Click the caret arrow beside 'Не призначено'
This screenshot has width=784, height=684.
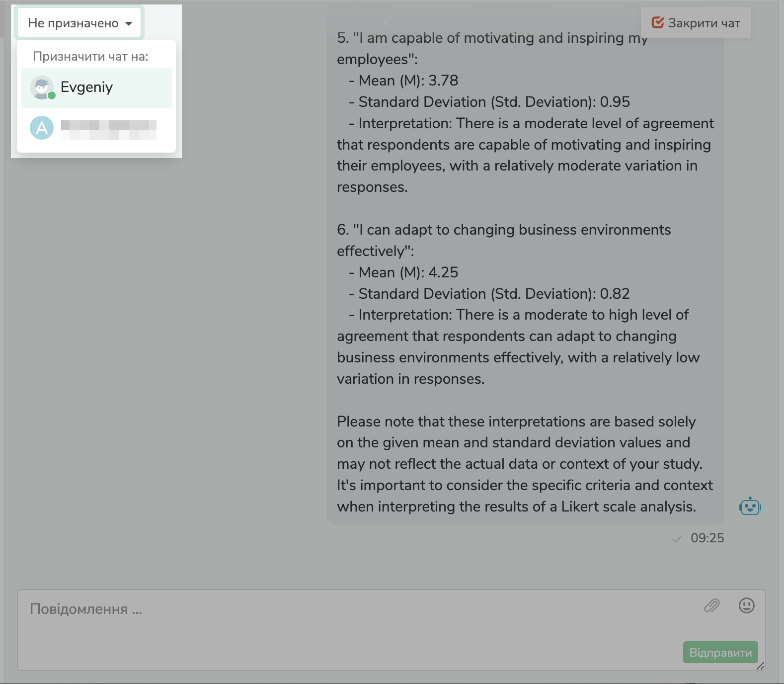pyautogui.click(x=129, y=24)
